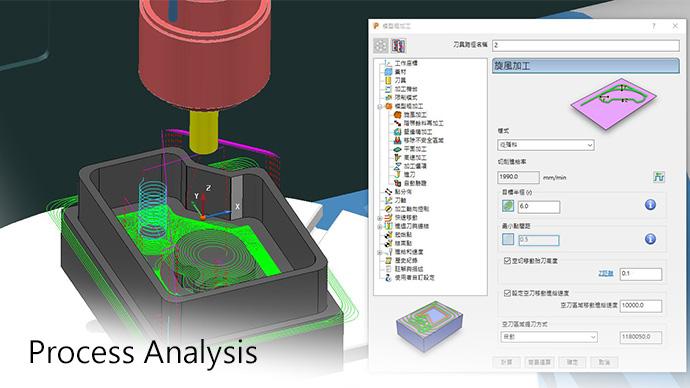Open the 旋風加工 Vortex page in the tree
Screen dimensions: 690x388
[415, 114]
